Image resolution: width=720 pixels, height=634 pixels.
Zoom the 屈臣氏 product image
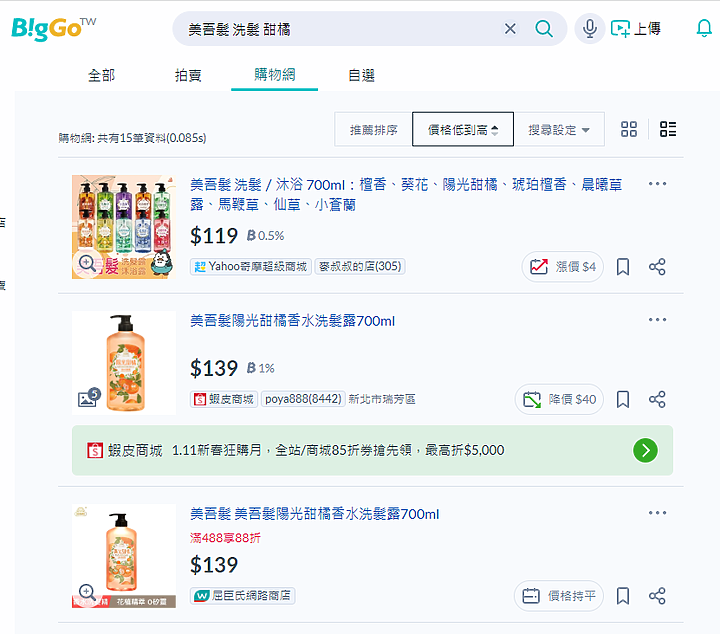tap(87, 593)
